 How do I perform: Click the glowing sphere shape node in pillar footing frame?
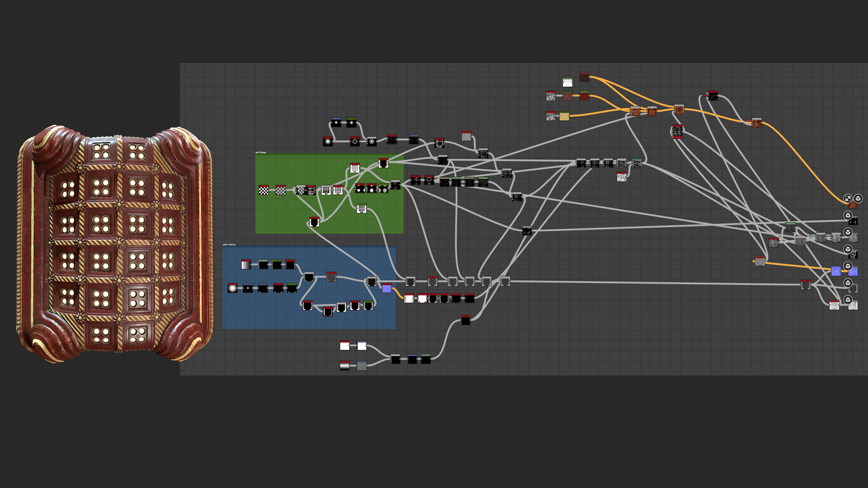click(x=232, y=288)
